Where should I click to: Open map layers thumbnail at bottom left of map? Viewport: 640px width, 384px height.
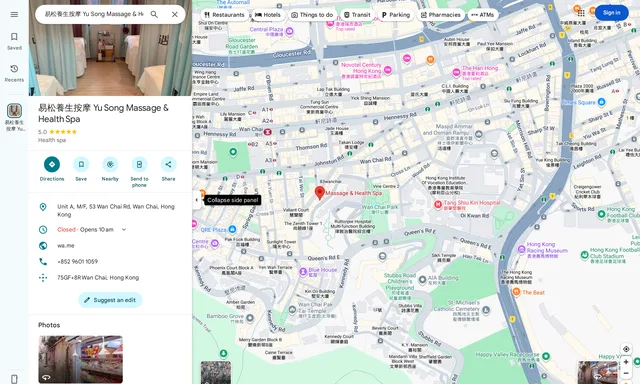(x=216, y=372)
